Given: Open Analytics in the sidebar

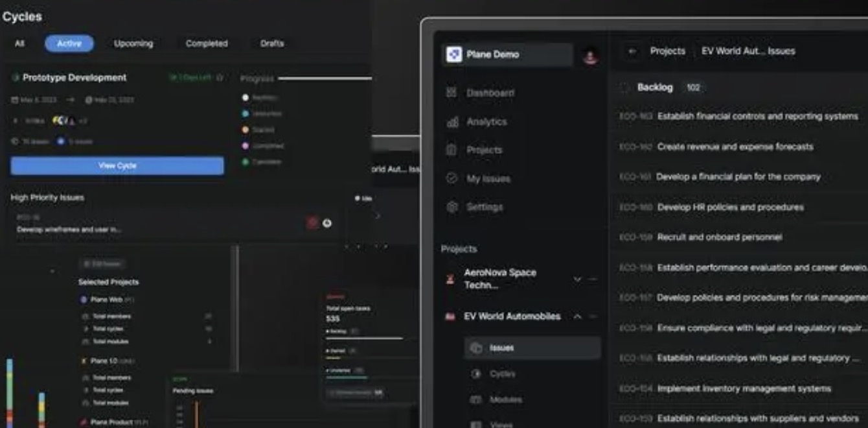Looking at the screenshot, I should tap(486, 121).
